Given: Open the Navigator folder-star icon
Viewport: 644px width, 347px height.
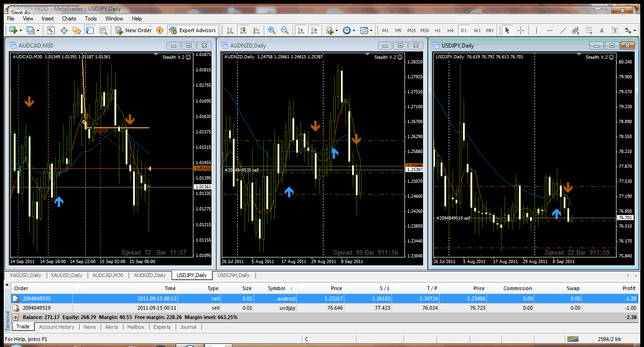Looking at the screenshot, I should tap(77, 30).
